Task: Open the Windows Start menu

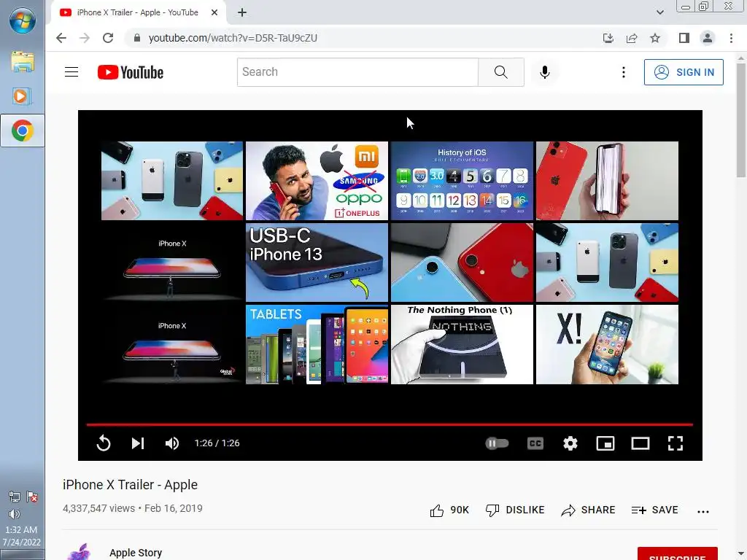Action: 22,20
